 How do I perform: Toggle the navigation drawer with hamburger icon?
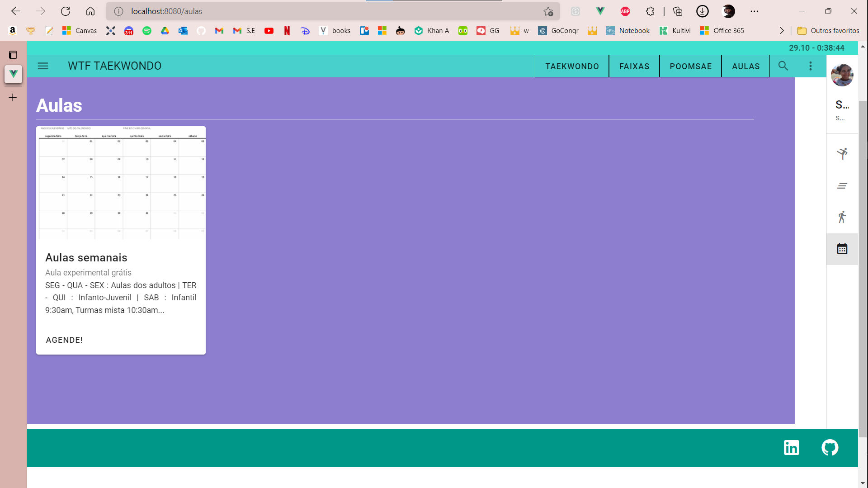click(43, 66)
